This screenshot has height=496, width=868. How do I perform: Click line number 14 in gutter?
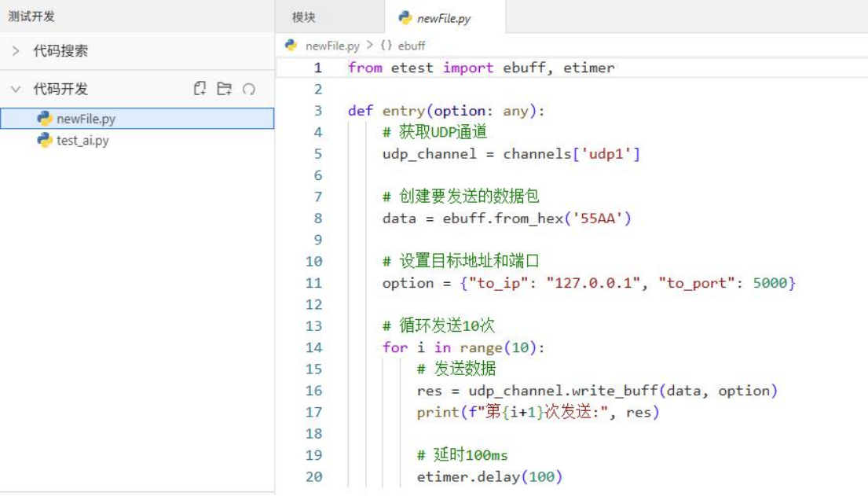point(313,347)
